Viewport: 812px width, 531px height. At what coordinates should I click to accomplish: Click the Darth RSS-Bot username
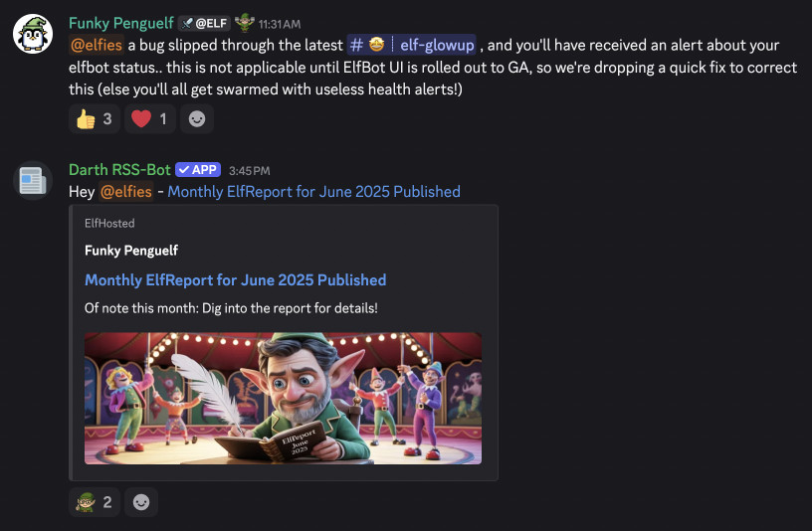click(119, 170)
